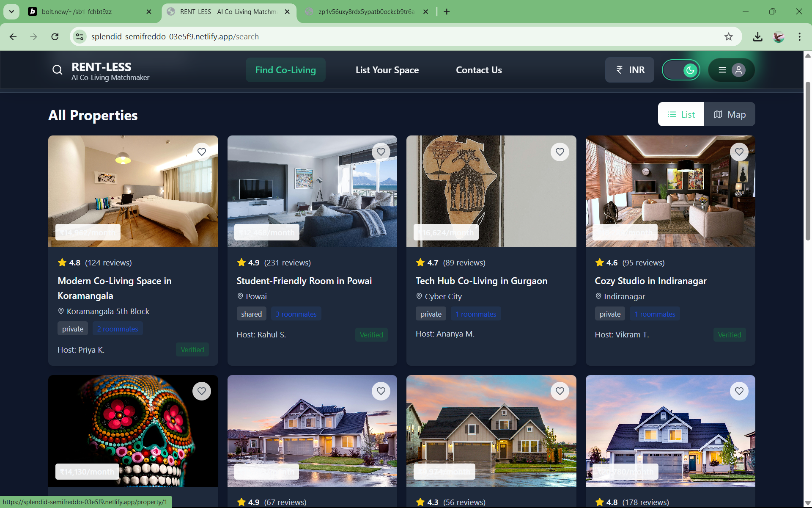The width and height of the screenshot is (812, 508).
Task: Click the search magnifier icon by RENT-LESS
Action: (x=58, y=70)
